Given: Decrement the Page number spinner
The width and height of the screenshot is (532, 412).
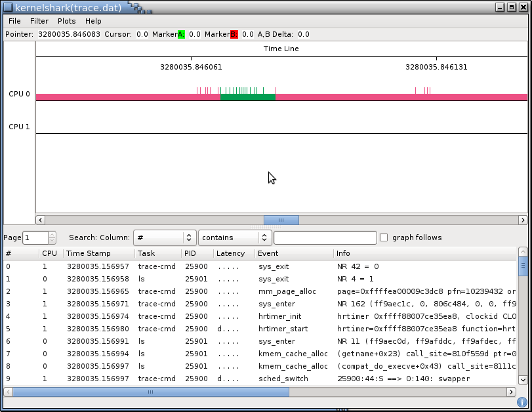Looking at the screenshot, I should click(52, 241).
